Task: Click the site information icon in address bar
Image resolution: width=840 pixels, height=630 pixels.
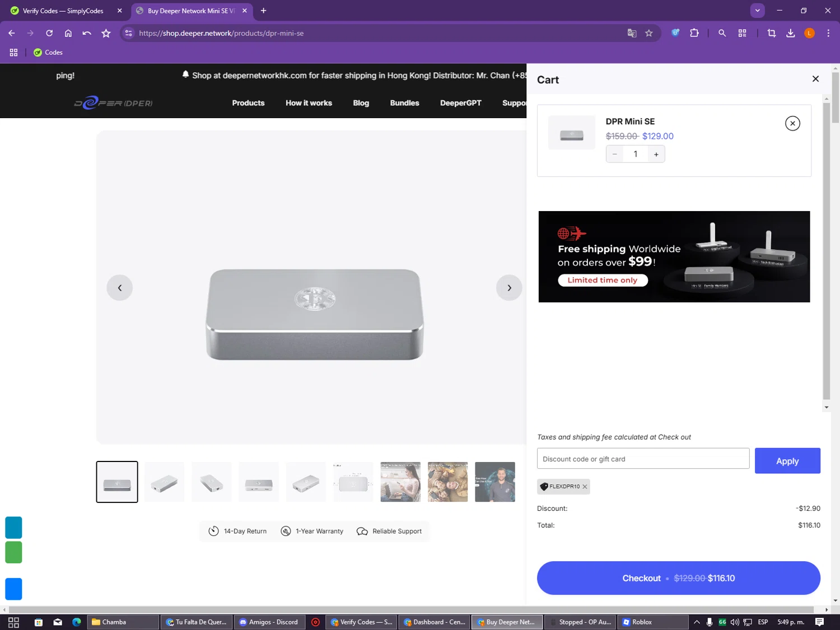Action: point(128,33)
